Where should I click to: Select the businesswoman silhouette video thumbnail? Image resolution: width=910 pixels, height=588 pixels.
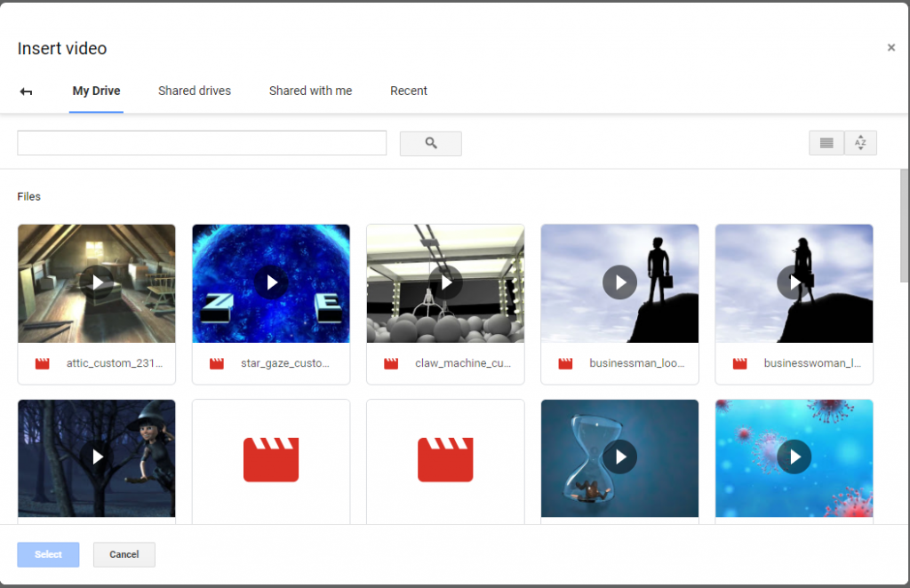coord(794,284)
